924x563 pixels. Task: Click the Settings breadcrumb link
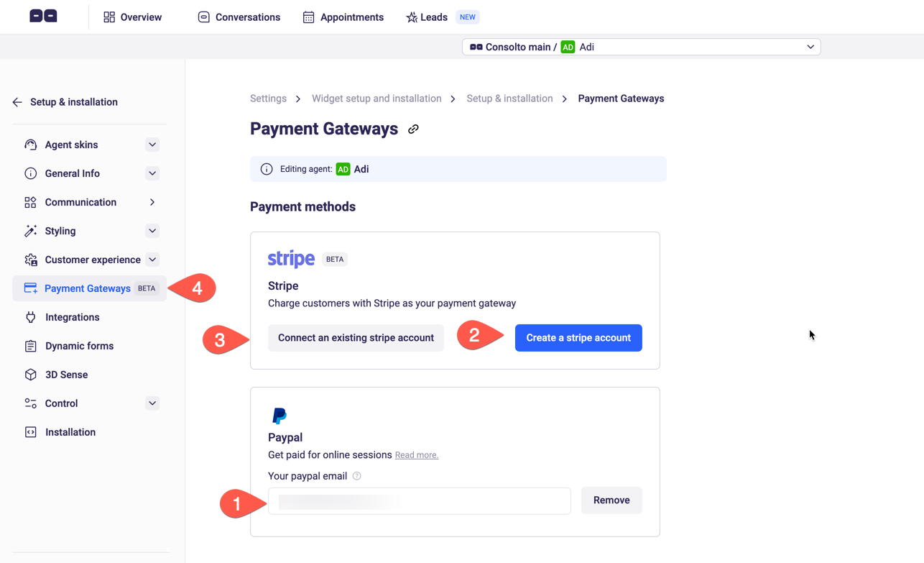(268, 99)
